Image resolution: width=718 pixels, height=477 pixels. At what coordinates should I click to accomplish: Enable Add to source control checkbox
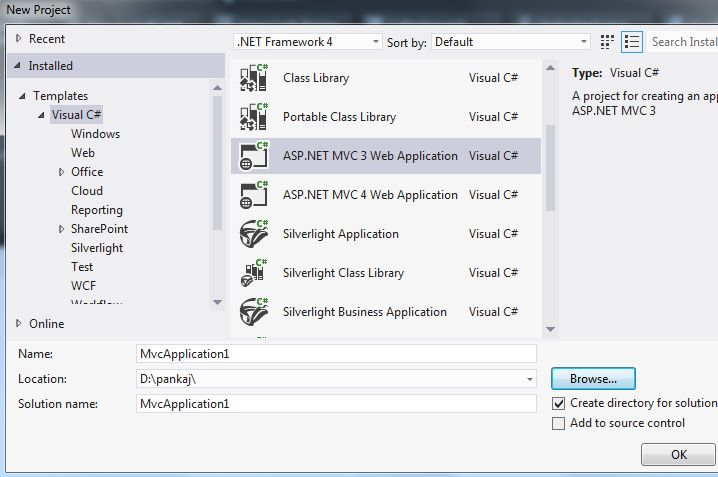(x=558, y=423)
